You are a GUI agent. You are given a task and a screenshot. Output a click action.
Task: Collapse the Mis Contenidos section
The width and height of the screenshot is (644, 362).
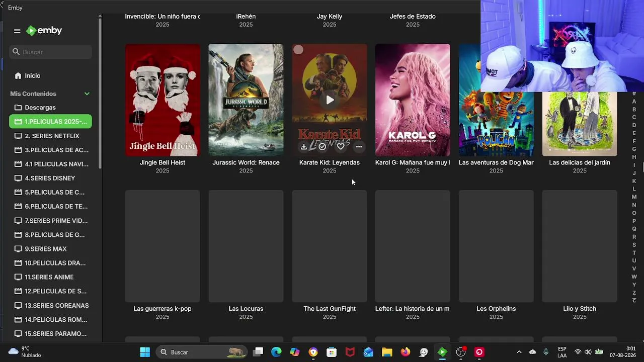[x=87, y=94]
